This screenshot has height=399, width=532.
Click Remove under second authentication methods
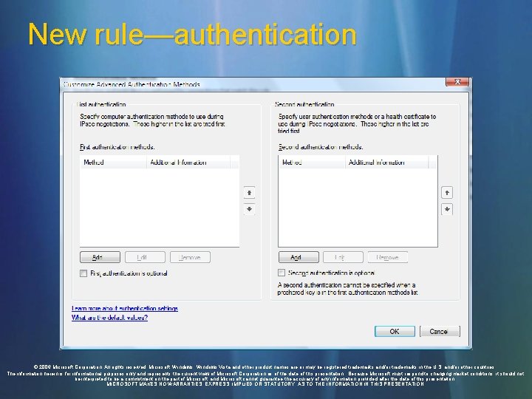[x=388, y=257]
